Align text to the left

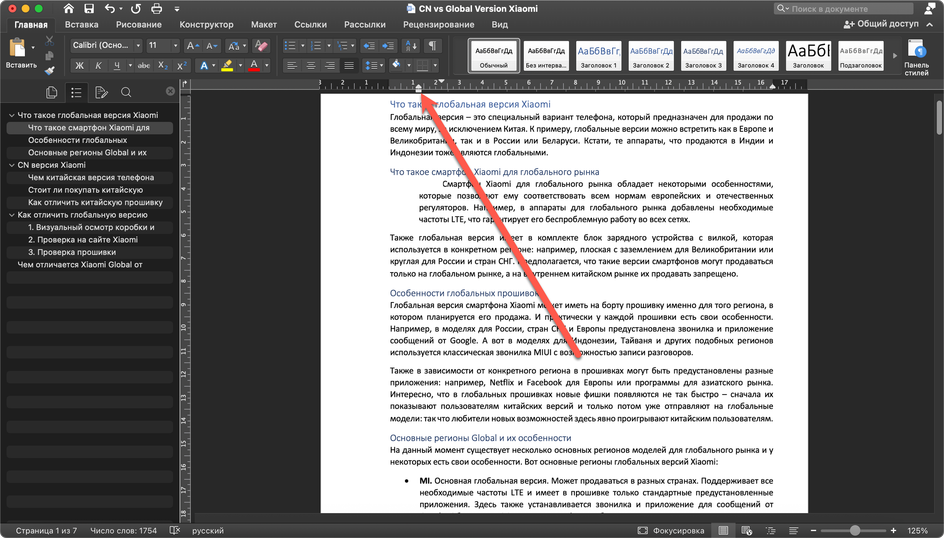click(x=292, y=66)
